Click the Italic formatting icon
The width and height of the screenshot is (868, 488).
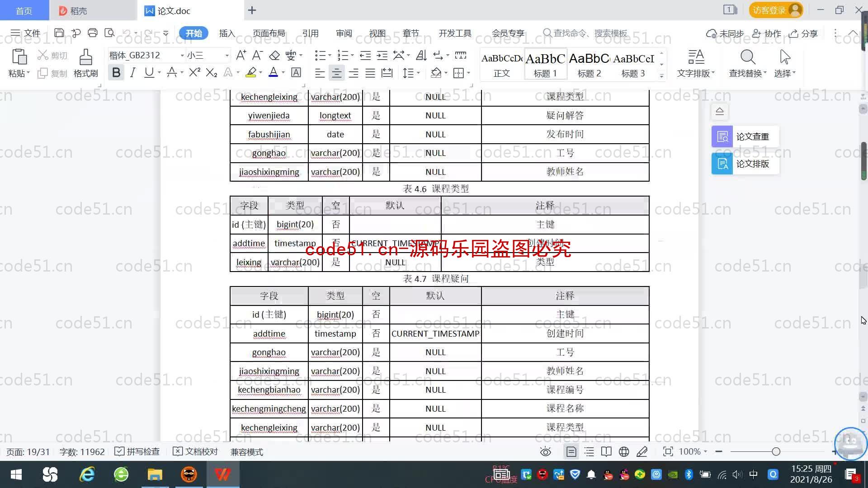[x=132, y=73]
